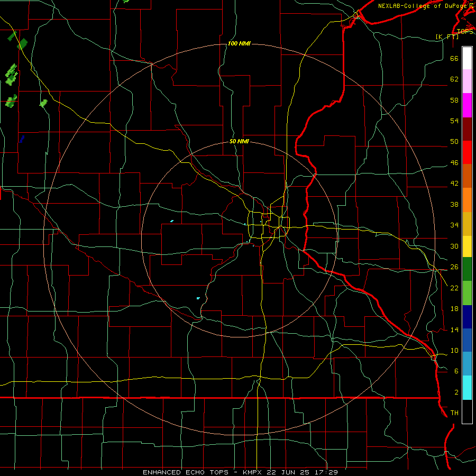
Task: Click the "38" legend value
Action: point(454,205)
